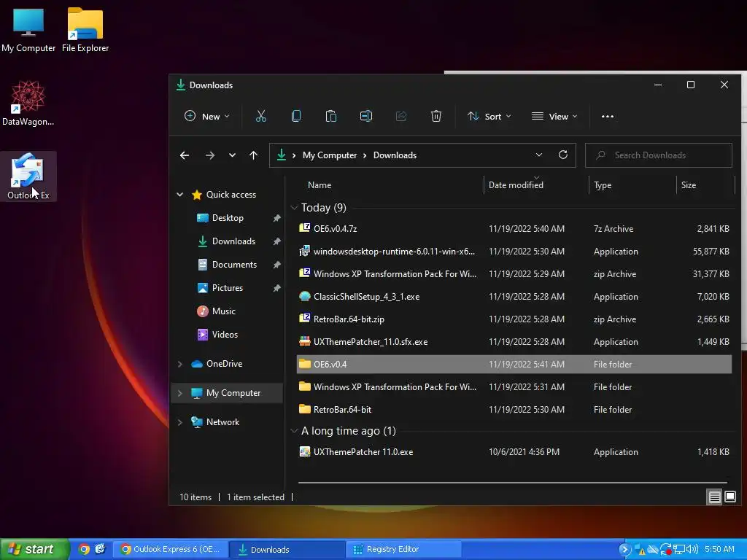The height and width of the screenshot is (560, 747).
Task: Click the Share icon in toolbar
Action: tap(401, 116)
